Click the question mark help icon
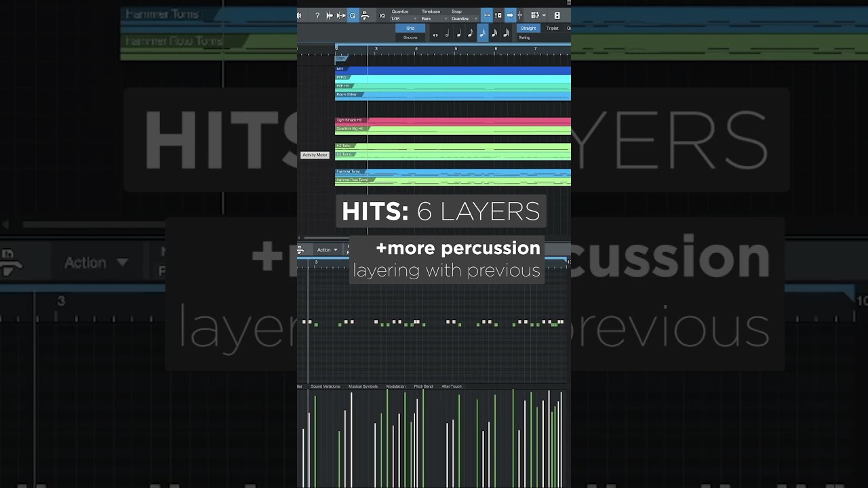Image resolution: width=868 pixels, height=488 pixels. tap(317, 16)
